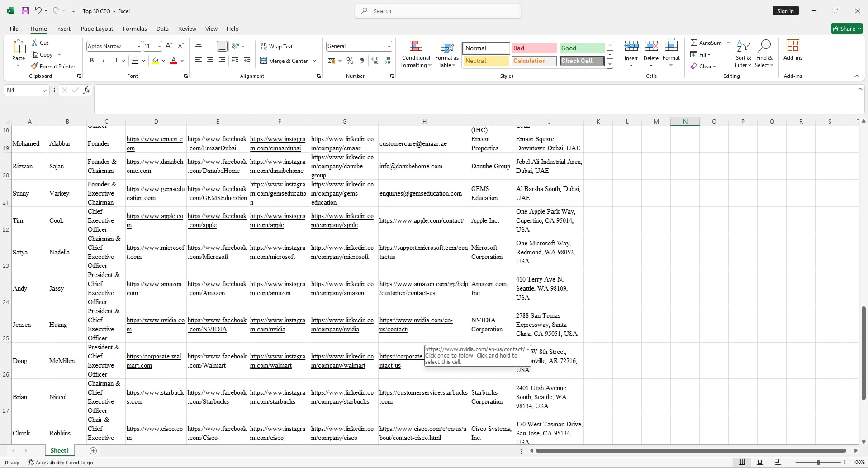Switch to Page Break Preview view

pyautogui.click(x=778, y=462)
